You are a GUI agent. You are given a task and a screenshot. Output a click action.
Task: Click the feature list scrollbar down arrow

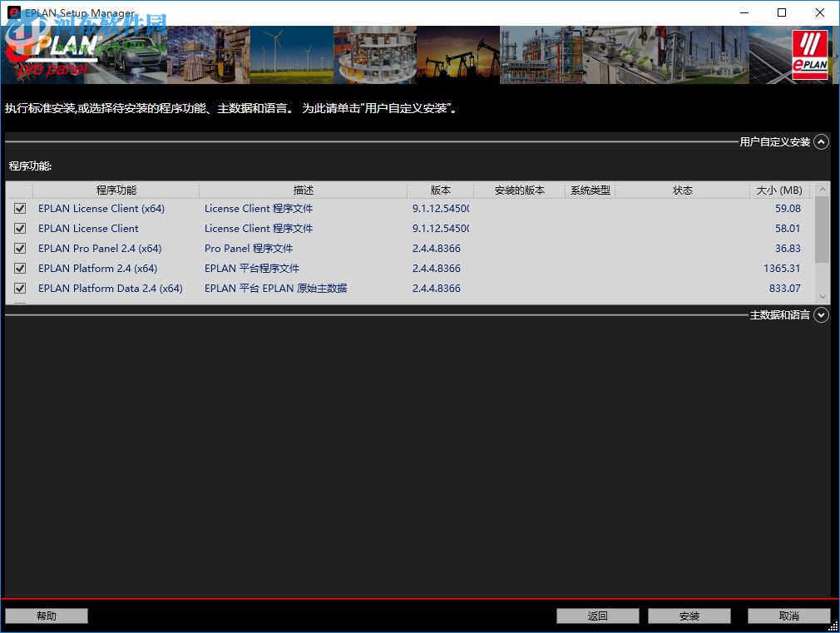pos(823,296)
